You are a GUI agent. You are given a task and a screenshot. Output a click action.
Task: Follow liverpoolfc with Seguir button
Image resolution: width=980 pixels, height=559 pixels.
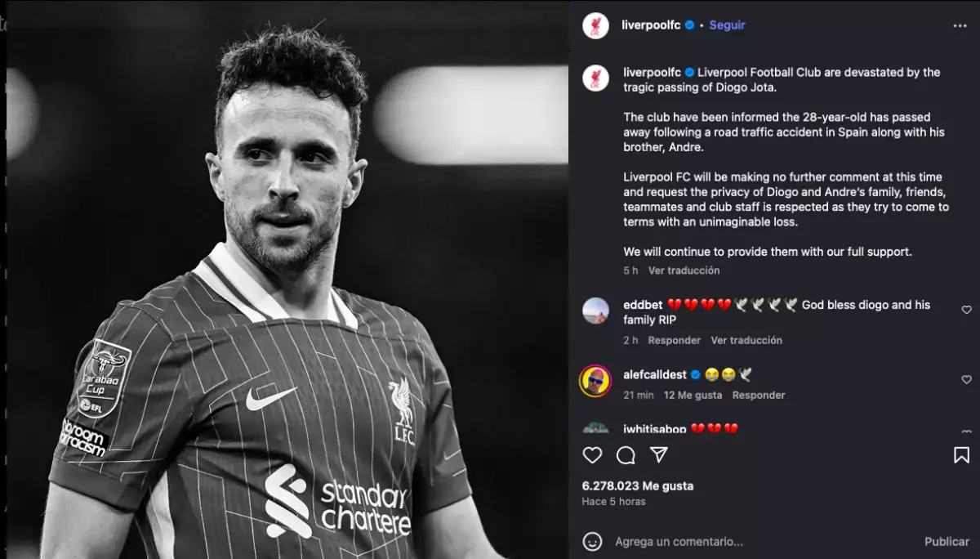pos(727,25)
